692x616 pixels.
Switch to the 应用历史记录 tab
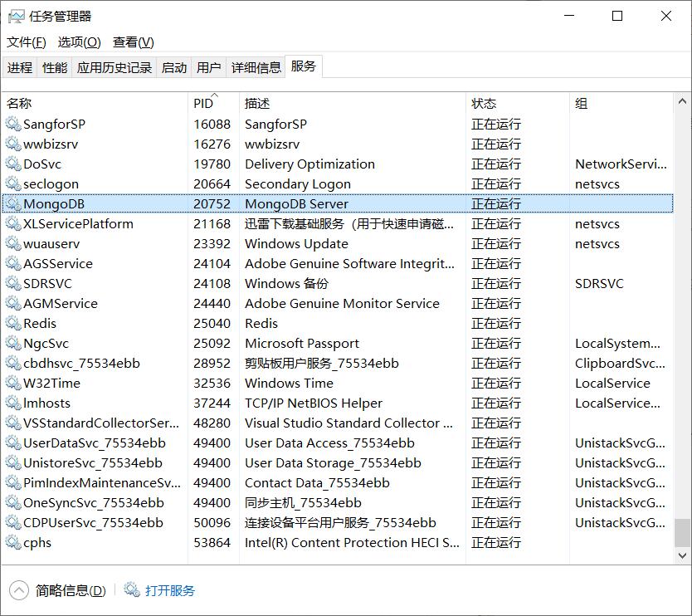[115, 67]
